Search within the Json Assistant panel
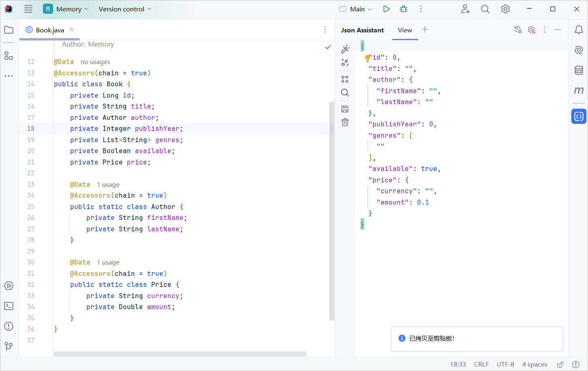This screenshot has width=588, height=371. tap(345, 92)
